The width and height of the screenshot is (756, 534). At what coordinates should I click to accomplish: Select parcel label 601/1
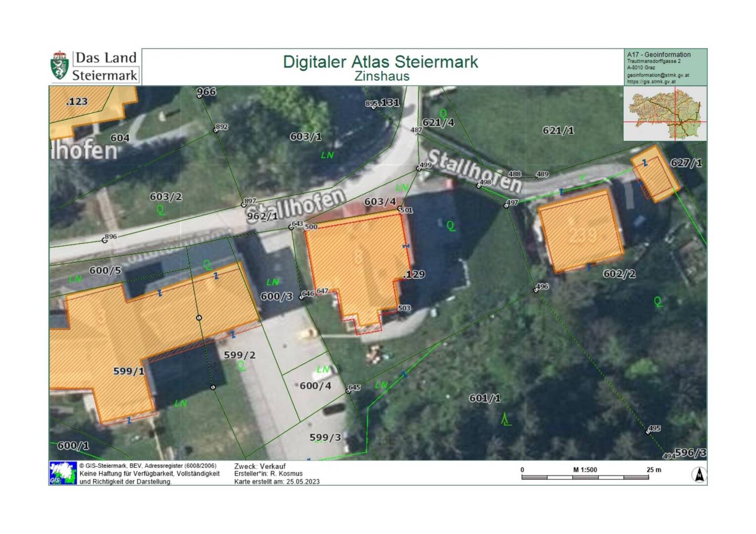coord(485,399)
